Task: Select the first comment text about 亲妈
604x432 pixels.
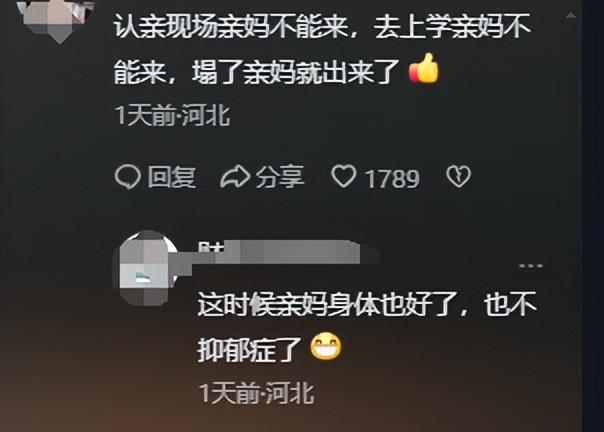Action: 322,49
